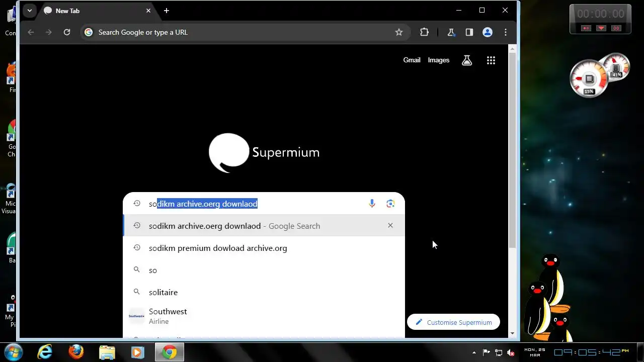This screenshot has height=362, width=644.
Task: Open the Google apps grid
Action: [x=491, y=60]
